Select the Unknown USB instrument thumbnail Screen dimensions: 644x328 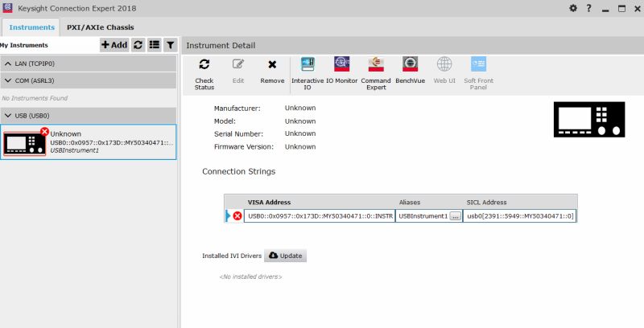[x=24, y=144]
